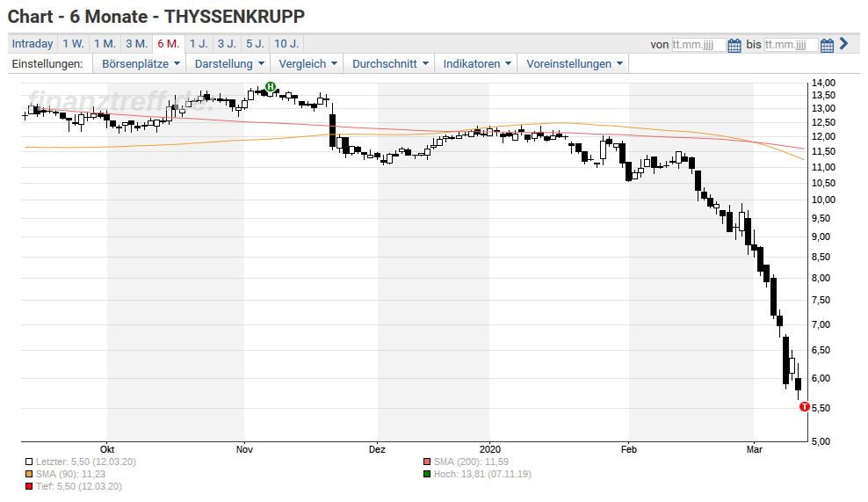Open the calendar picker for 'bis' date
Screen dimensions: 868x502
pyautogui.click(x=827, y=46)
